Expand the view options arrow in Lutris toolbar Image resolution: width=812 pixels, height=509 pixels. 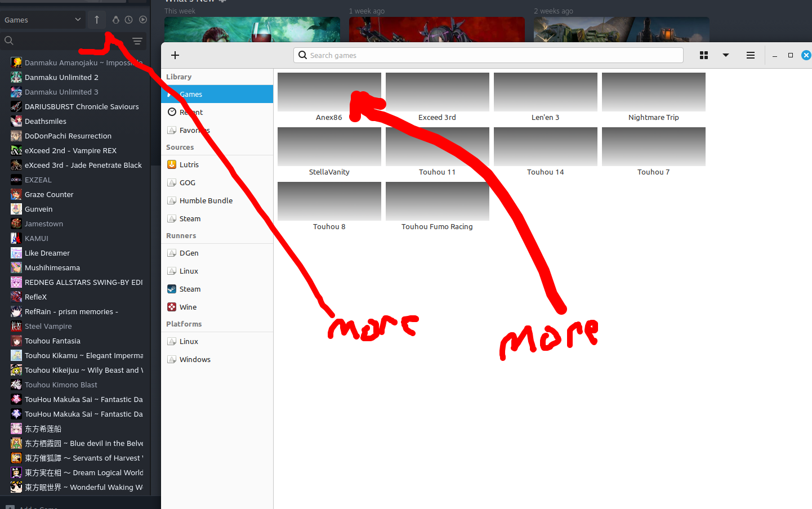[726, 55]
